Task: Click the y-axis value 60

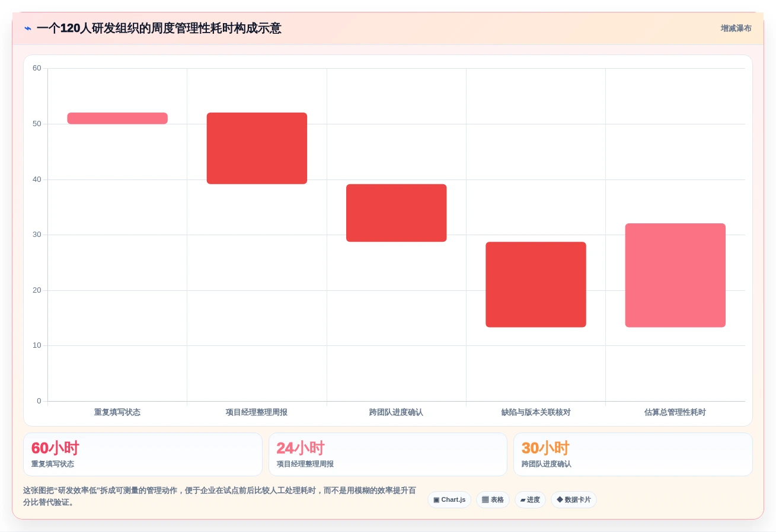Action: 37,68
